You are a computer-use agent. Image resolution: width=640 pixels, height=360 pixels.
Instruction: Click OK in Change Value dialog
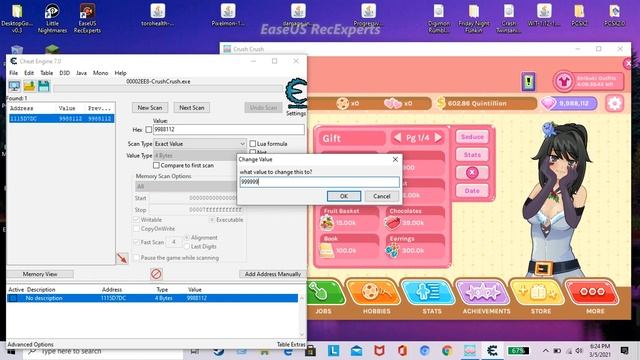tap(344, 196)
